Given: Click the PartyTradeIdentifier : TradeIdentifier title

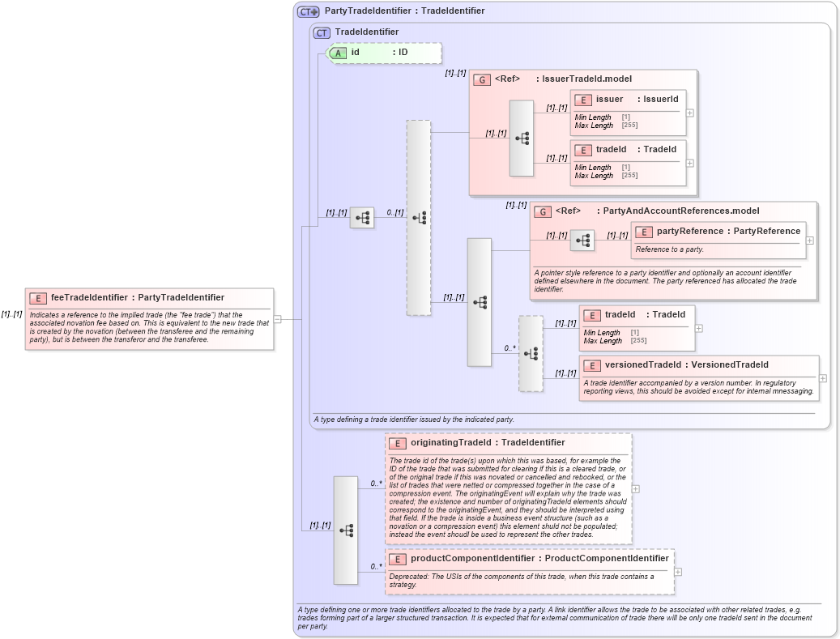Looking at the screenshot, I should [404, 11].
